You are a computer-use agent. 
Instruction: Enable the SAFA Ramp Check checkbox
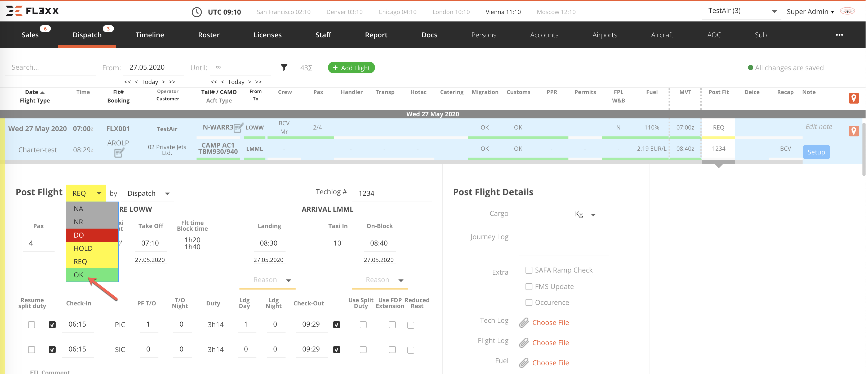pos(528,270)
